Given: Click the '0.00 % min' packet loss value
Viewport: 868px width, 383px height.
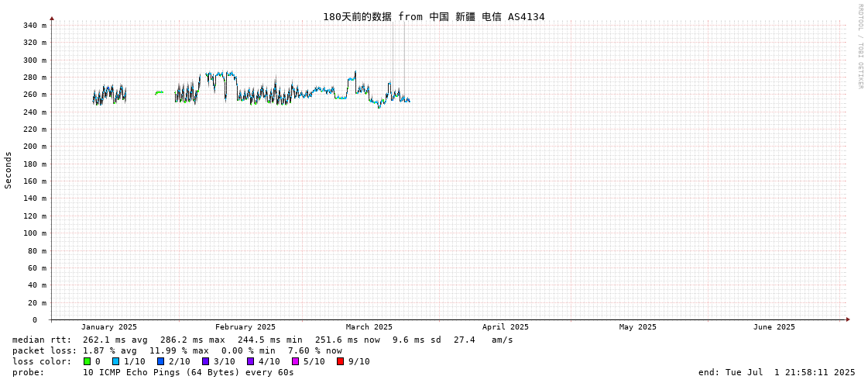Looking at the screenshot, I should click(249, 350).
